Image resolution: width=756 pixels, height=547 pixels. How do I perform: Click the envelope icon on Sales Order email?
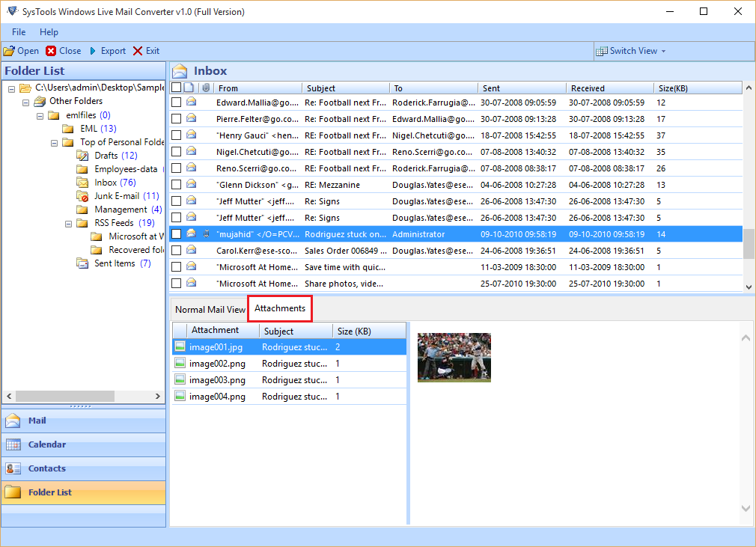[x=192, y=250]
